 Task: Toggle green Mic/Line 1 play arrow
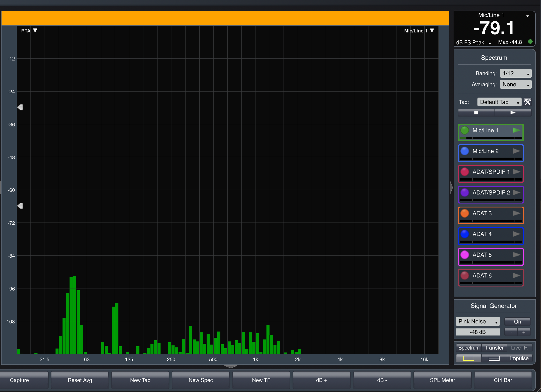(517, 130)
